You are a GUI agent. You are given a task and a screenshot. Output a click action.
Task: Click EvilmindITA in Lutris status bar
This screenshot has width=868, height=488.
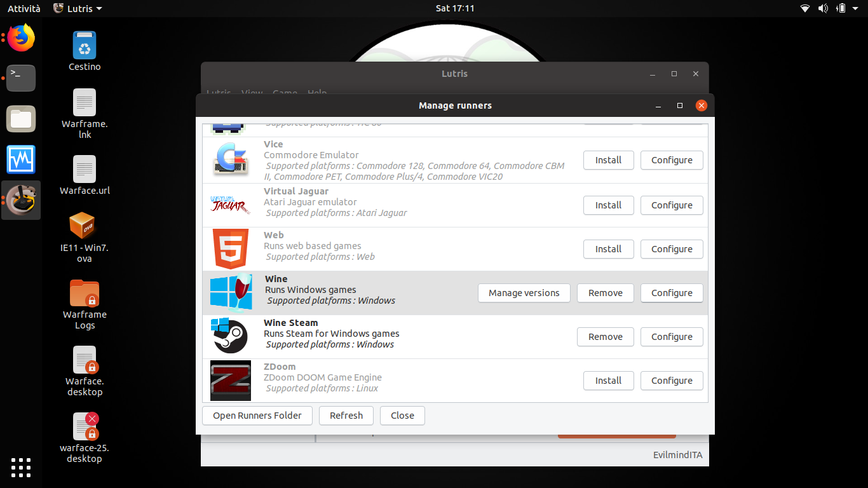click(678, 456)
